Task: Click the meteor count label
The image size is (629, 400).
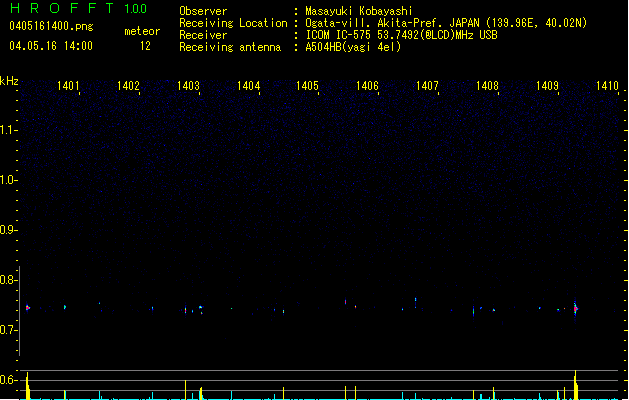Action: [x=142, y=31]
